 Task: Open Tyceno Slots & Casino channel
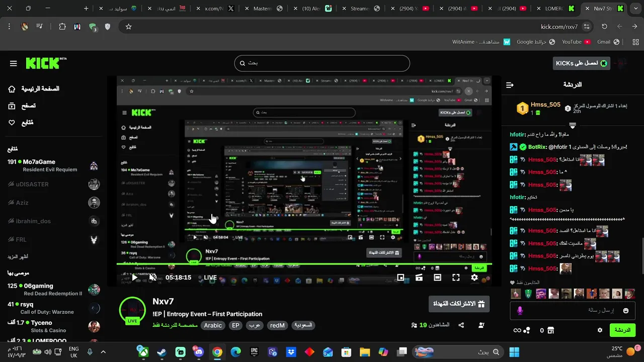(53, 326)
